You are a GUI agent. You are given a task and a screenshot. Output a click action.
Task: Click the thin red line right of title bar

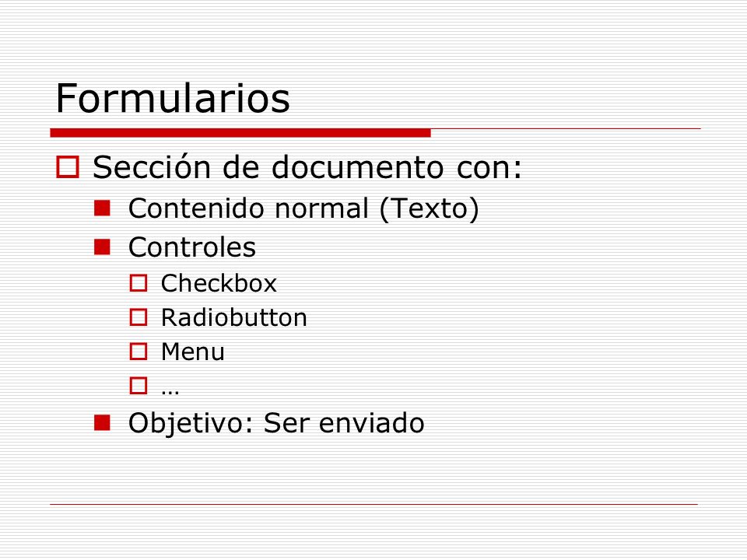(566, 128)
